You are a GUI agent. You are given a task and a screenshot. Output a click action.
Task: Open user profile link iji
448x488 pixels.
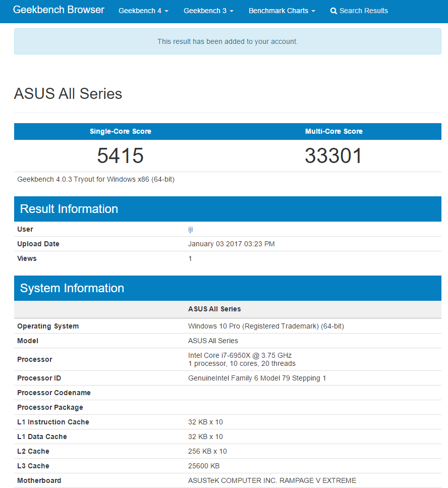point(190,230)
